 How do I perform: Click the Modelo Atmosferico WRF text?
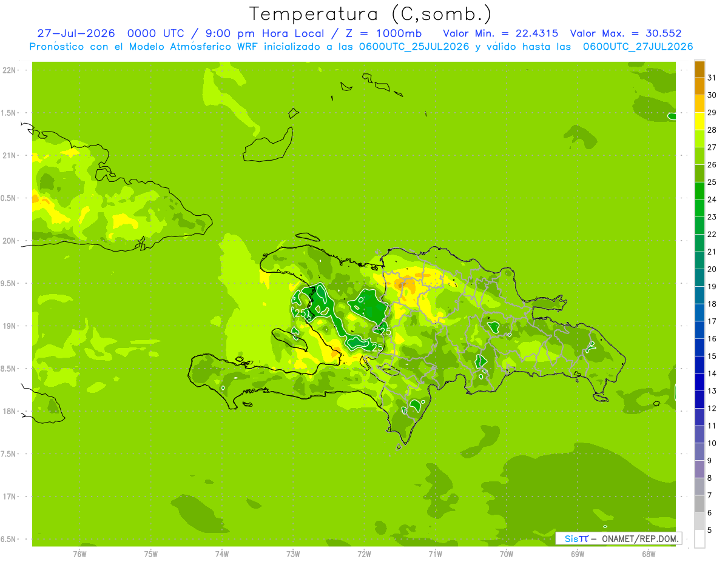192,47
